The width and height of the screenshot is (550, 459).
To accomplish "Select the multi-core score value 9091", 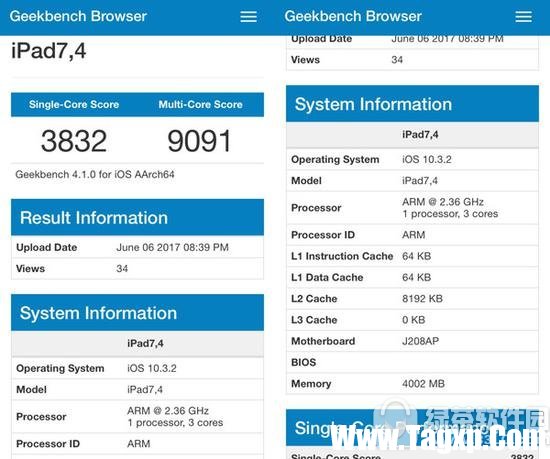I will [199, 141].
